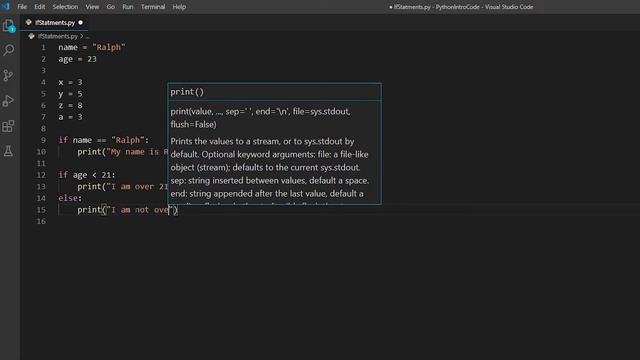
Task: Click IfStatments.py in the breadcrumb
Action: pos(58,36)
